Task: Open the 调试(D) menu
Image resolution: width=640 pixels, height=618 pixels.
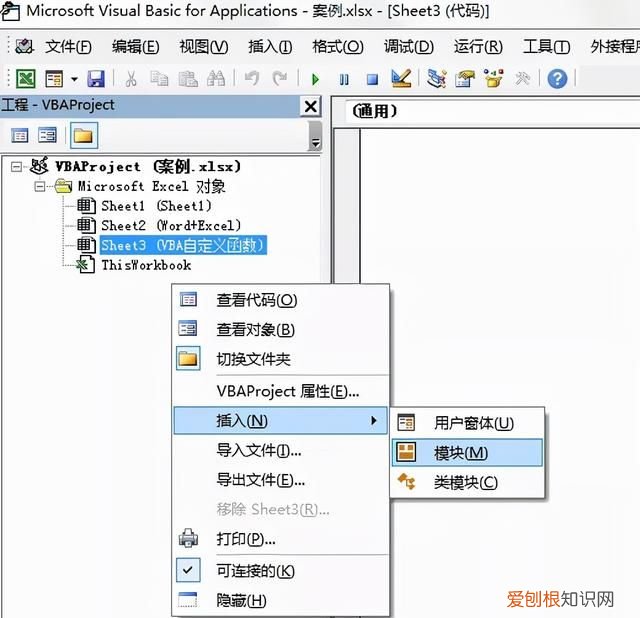Action: tap(409, 47)
